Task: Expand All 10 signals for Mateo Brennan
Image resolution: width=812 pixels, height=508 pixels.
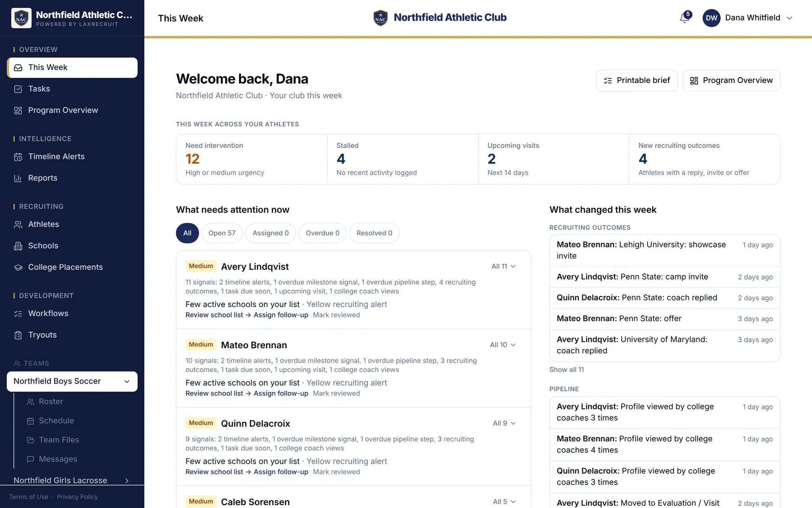Action: click(503, 345)
